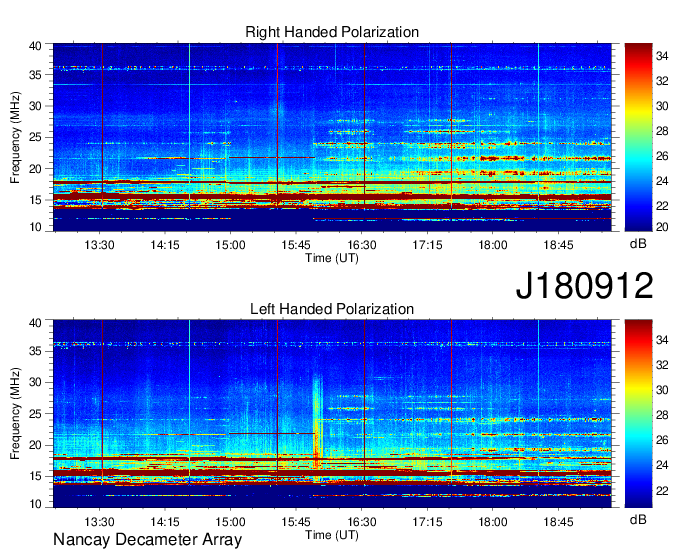Click the Right Handed plot's color scale bar
Viewport: 680px width, 552px height.
coord(638,137)
